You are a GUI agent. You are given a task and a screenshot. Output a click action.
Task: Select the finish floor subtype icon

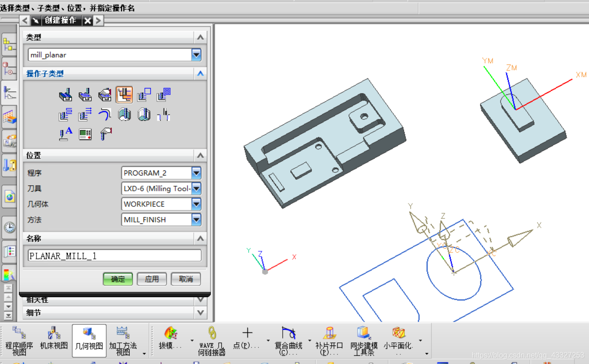click(144, 114)
